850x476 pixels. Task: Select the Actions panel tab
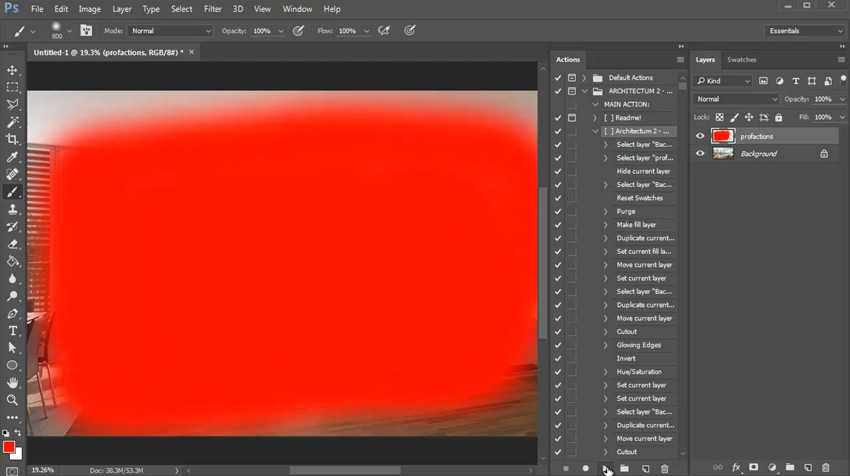click(x=568, y=60)
